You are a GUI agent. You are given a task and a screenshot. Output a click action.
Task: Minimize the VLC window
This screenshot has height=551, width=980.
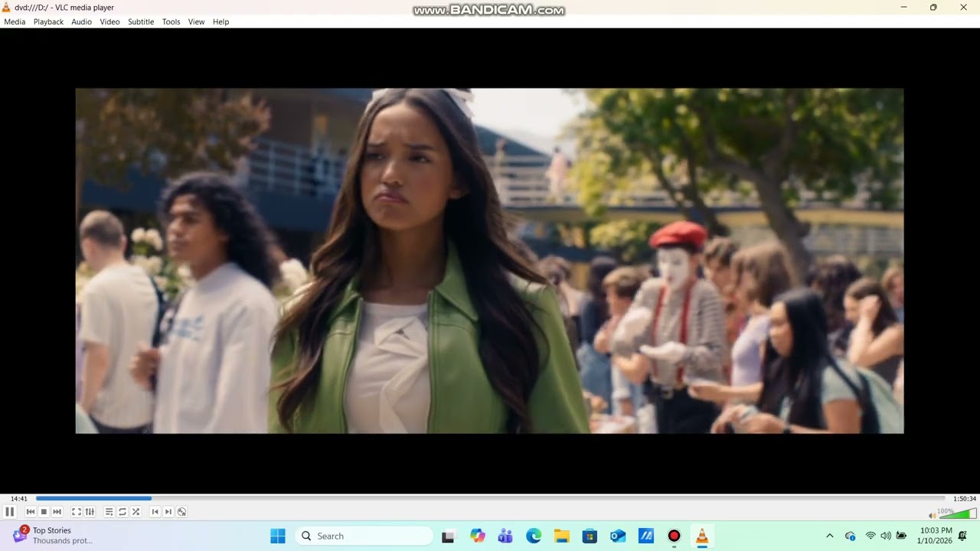click(903, 8)
